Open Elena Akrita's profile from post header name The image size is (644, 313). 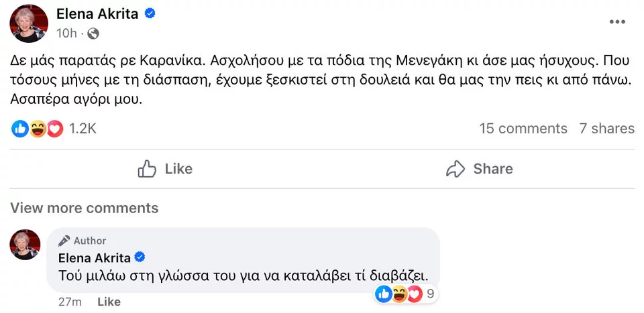click(98, 13)
